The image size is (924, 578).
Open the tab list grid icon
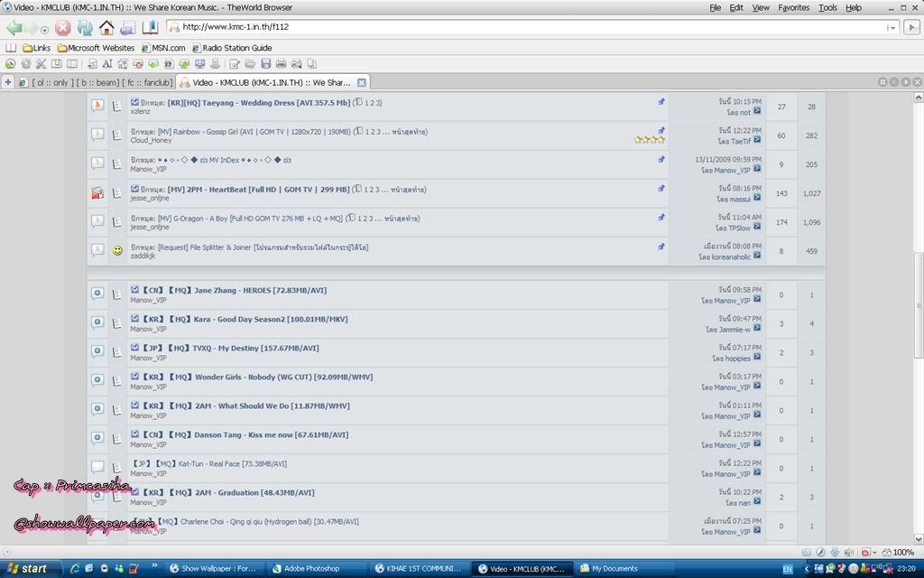(882, 82)
